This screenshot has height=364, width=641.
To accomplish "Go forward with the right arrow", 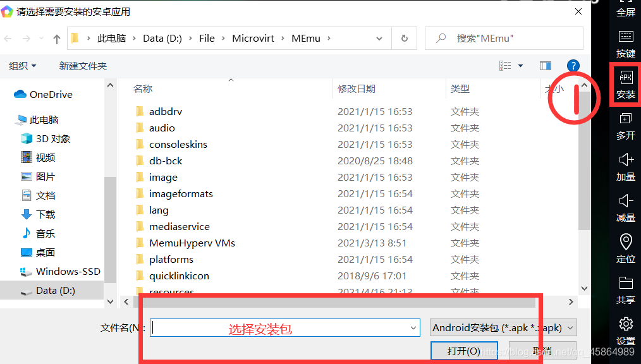I will tap(26, 39).
